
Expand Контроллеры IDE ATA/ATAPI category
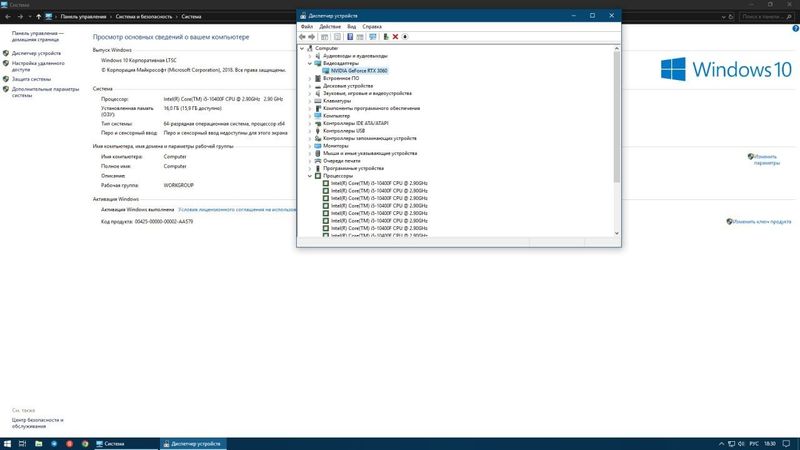coord(310,123)
